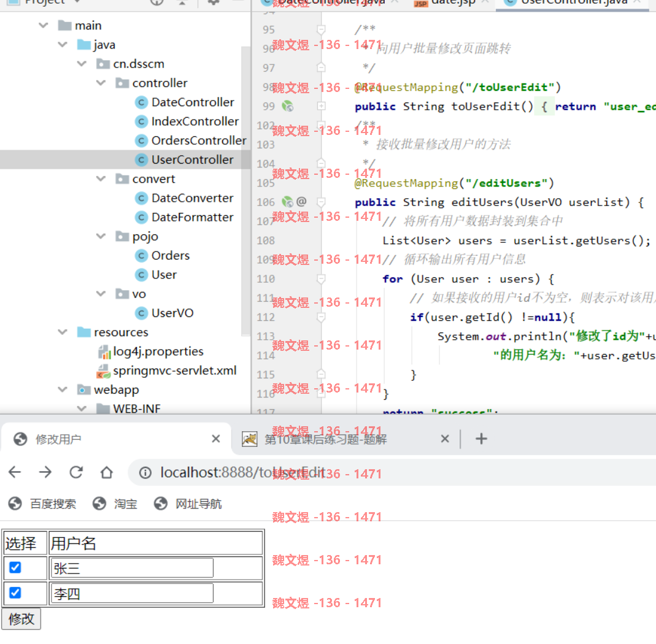Reload the browser page

76,472
